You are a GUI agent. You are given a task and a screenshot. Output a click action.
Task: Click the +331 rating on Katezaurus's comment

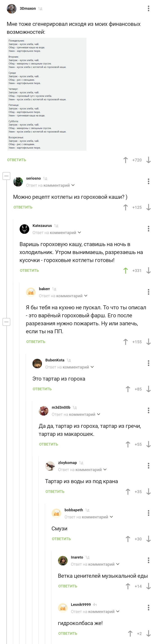click(136, 270)
